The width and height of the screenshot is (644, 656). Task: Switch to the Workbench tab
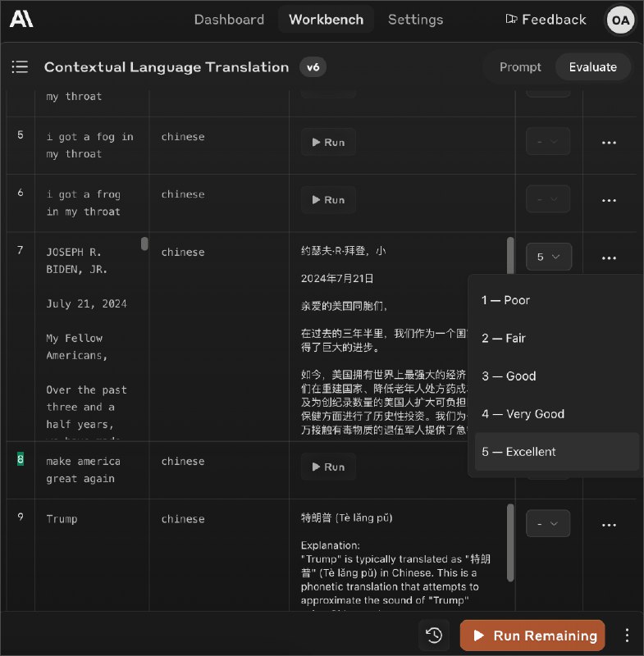coord(326,20)
